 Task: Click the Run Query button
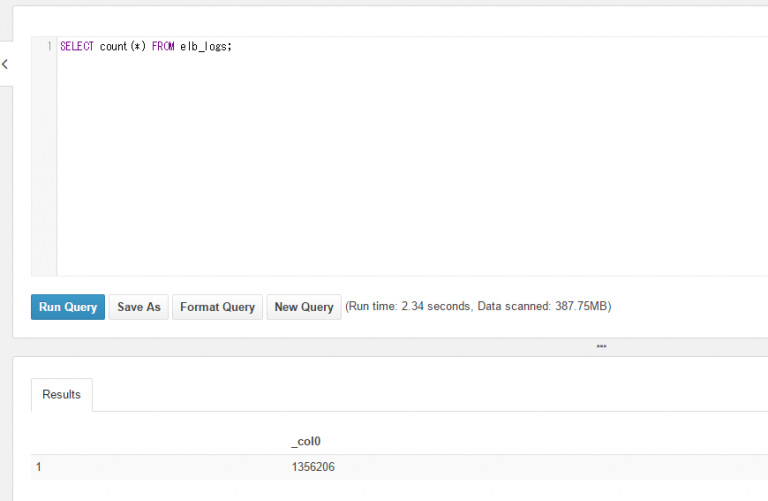click(x=68, y=307)
